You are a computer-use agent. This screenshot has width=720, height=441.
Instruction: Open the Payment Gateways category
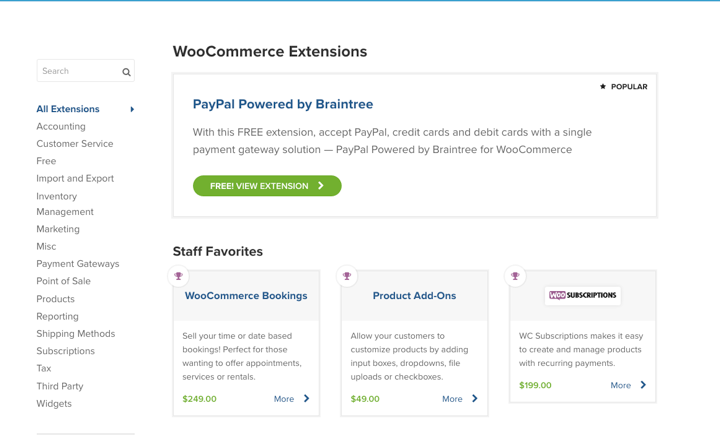click(x=77, y=264)
